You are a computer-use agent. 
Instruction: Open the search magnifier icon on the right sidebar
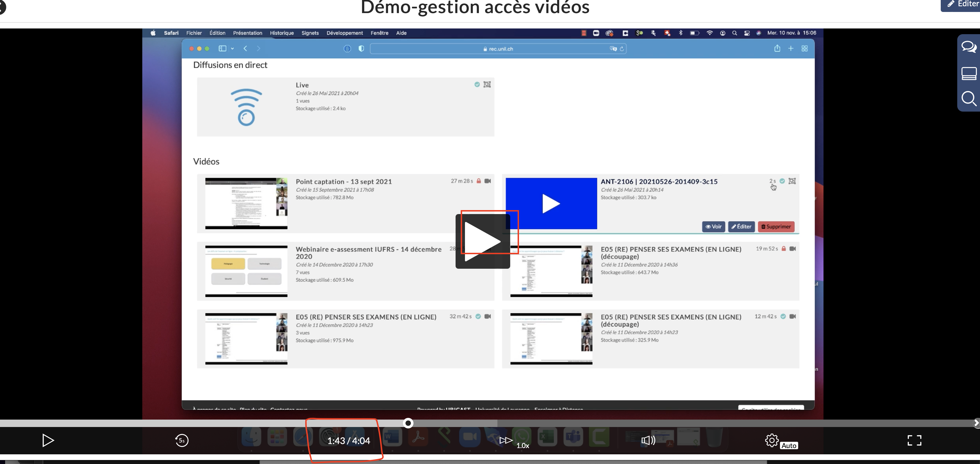[x=969, y=98]
